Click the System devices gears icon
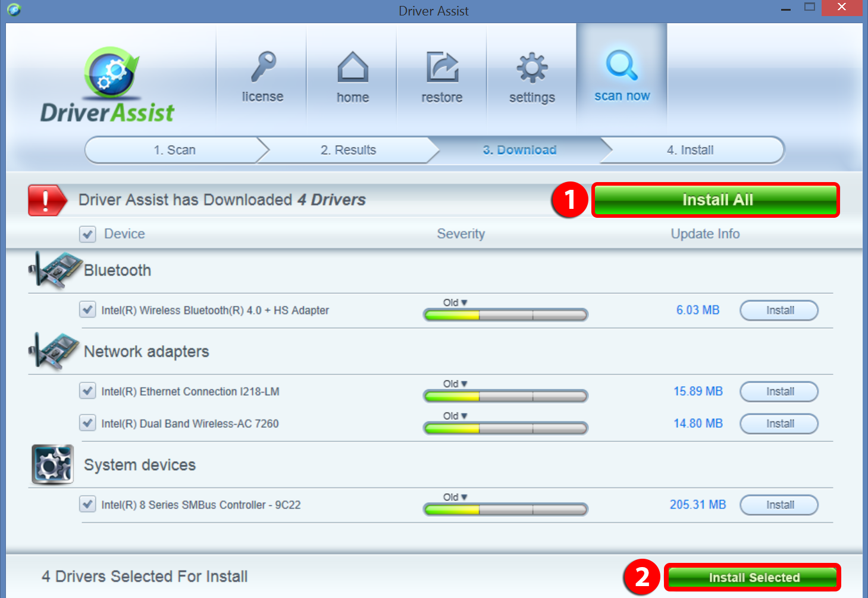The image size is (868, 598). [52, 464]
